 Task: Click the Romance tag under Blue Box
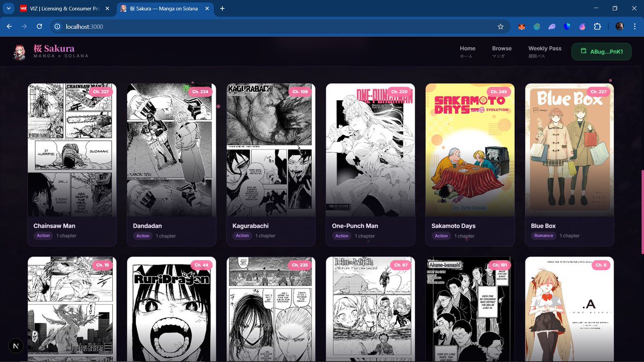coord(544,236)
